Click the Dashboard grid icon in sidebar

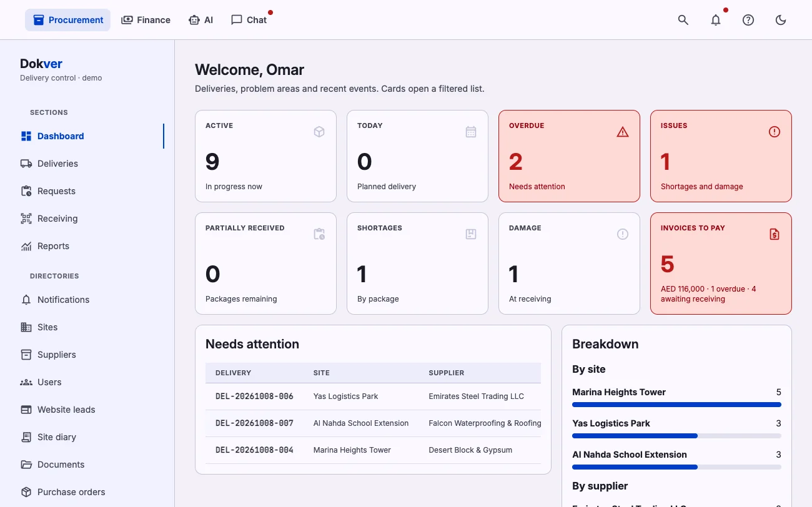pyautogui.click(x=26, y=136)
